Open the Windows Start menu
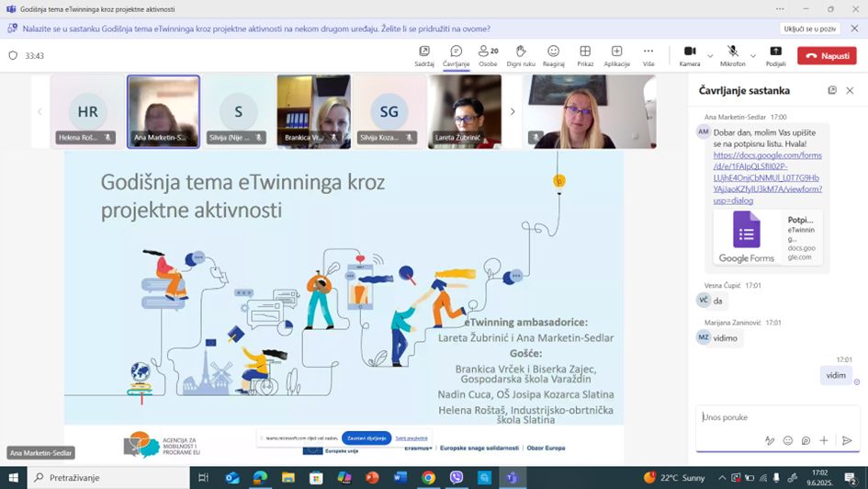The width and height of the screenshot is (868, 489). (x=13, y=477)
